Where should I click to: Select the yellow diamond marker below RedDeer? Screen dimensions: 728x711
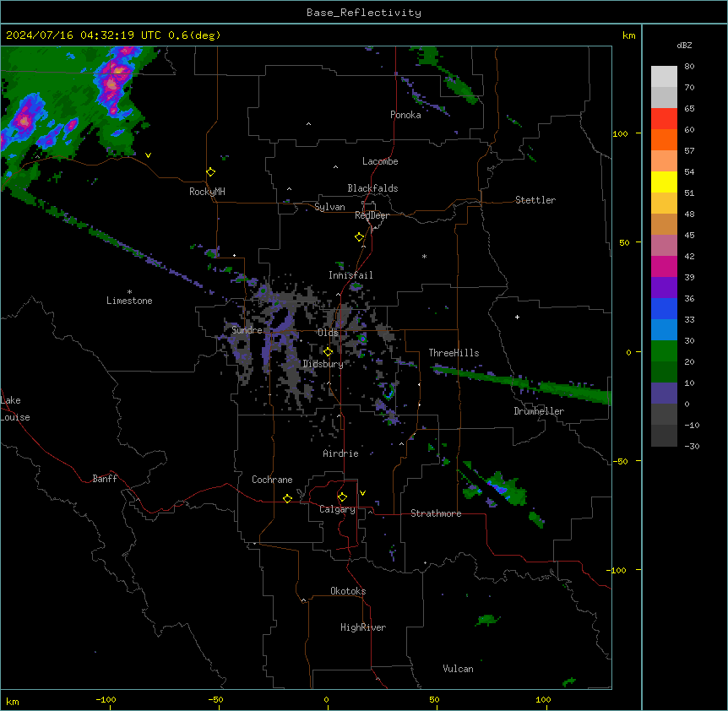(x=359, y=237)
